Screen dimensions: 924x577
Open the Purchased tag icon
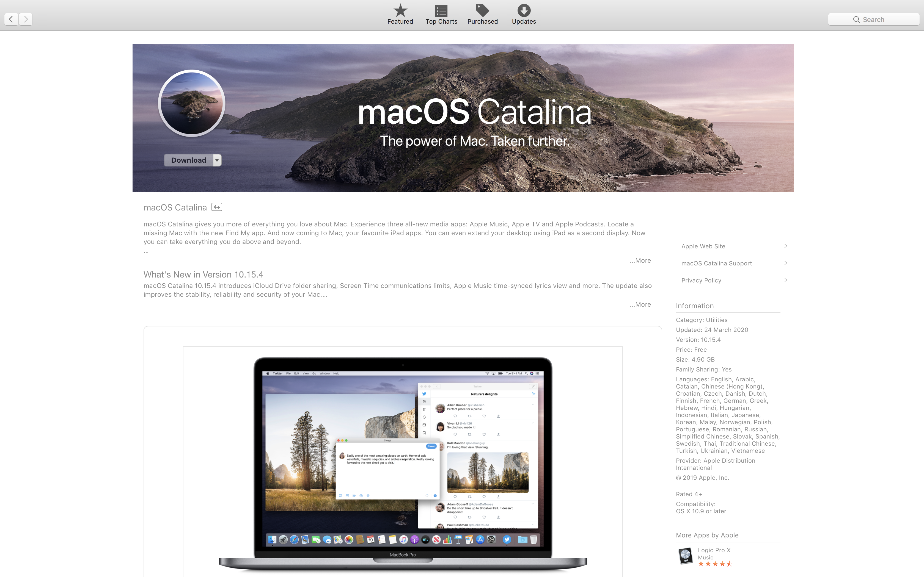482,11
